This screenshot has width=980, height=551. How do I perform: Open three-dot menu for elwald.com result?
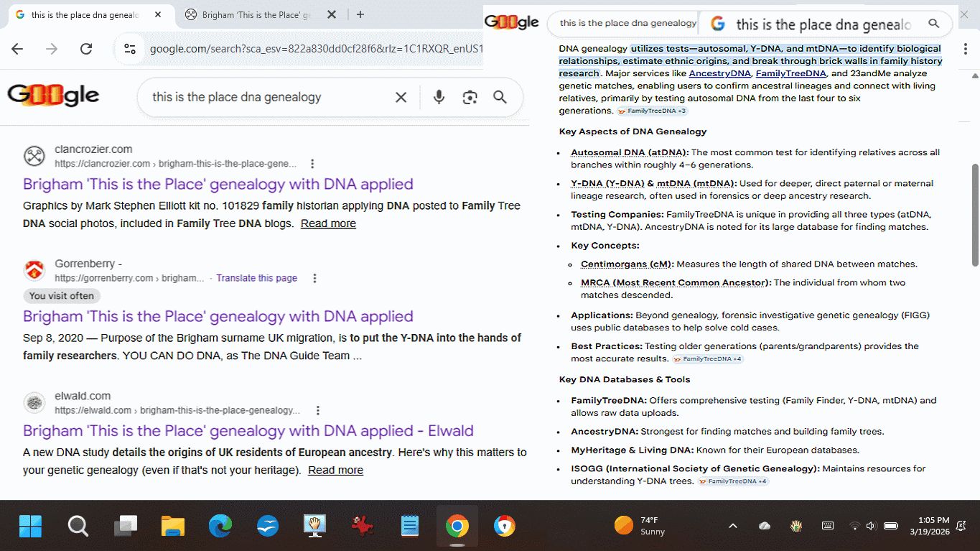pos(318,411)
